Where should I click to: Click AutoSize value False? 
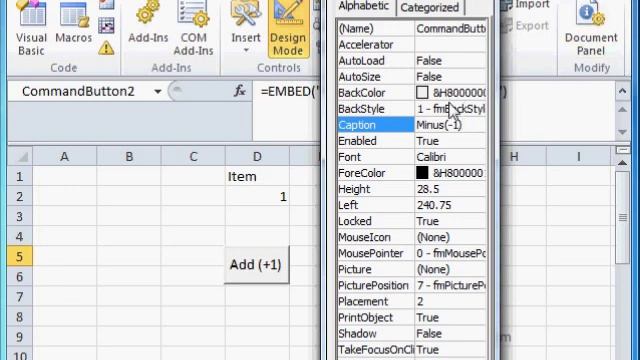click(x=429, y=77)
